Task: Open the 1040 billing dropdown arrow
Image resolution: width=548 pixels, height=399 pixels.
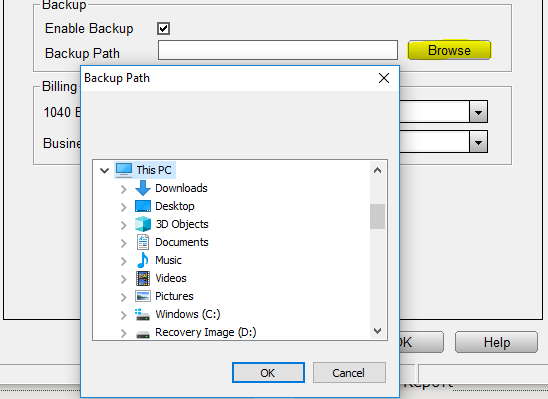Action: (x=478, y=112)
